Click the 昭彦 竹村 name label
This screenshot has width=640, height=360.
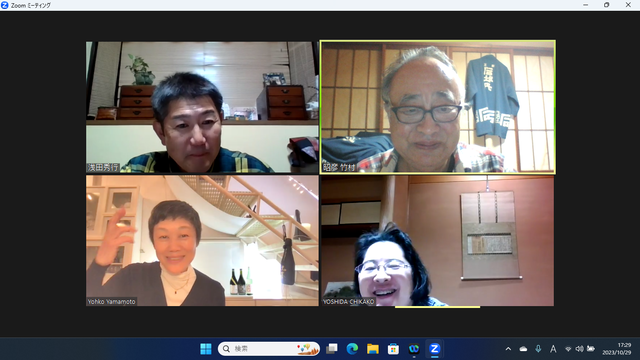point(339,167)
